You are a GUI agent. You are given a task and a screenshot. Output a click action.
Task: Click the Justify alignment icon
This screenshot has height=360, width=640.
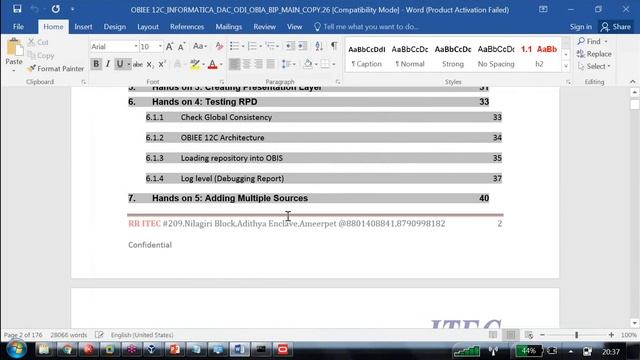coord(271,64)
